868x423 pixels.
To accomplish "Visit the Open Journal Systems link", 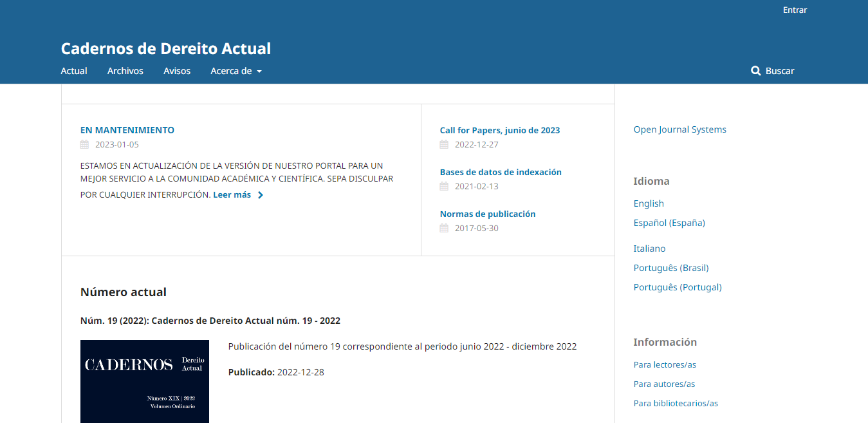I will 680,129.
